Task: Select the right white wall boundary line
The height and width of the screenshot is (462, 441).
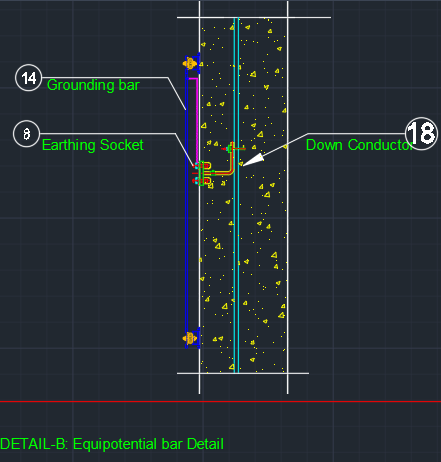Action: pos(288,197)
